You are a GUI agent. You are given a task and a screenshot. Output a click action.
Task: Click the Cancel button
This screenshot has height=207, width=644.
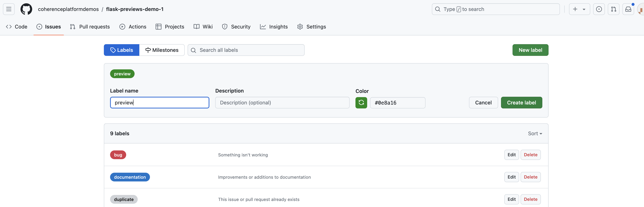coord(483,102)
